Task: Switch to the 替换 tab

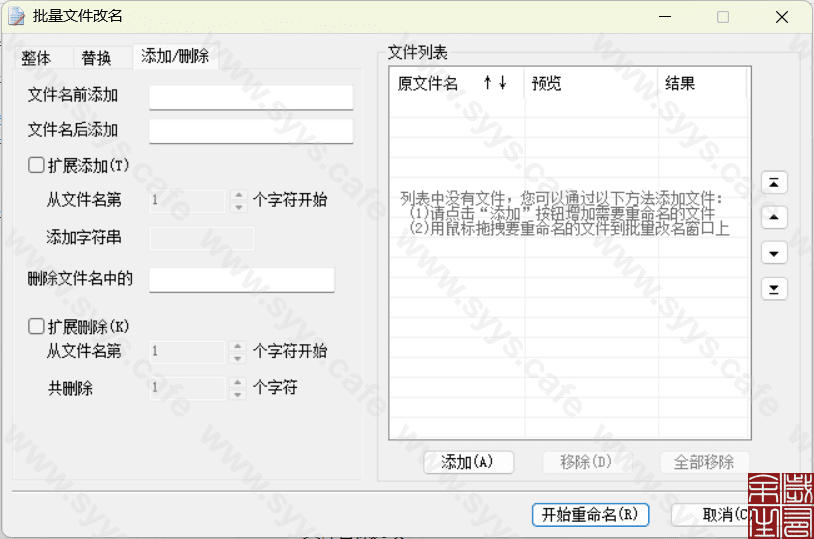Action: click(x=97, y=58)
